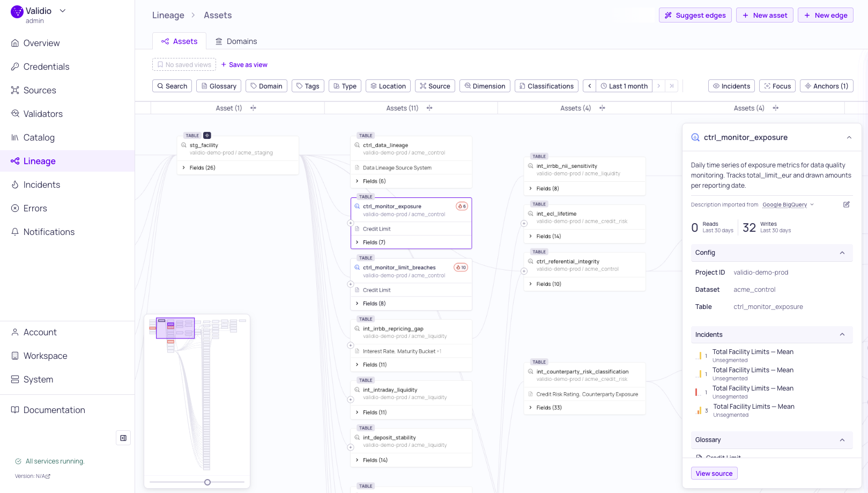Toggle Focus mode in lineage toolbar
Screen dimensions: 868x493
click(x=777, y=86)
